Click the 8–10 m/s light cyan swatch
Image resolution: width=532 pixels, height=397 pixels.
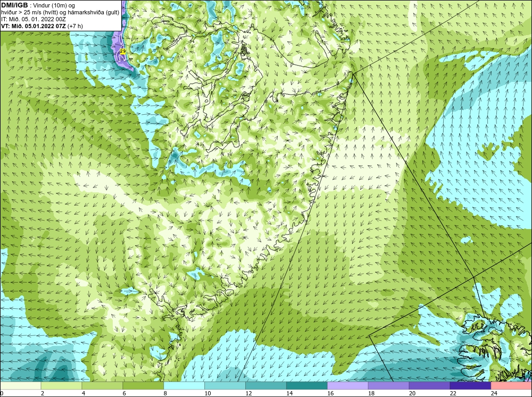(184, 386)
